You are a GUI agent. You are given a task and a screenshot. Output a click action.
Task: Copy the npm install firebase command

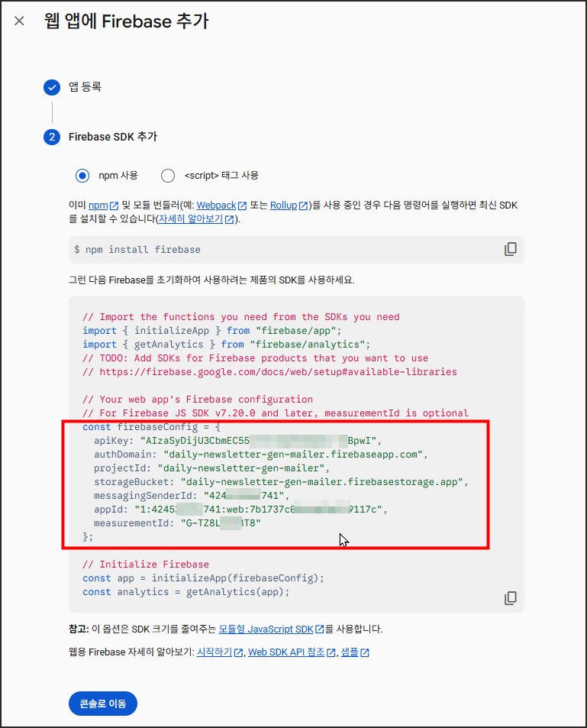coord(511,249)
